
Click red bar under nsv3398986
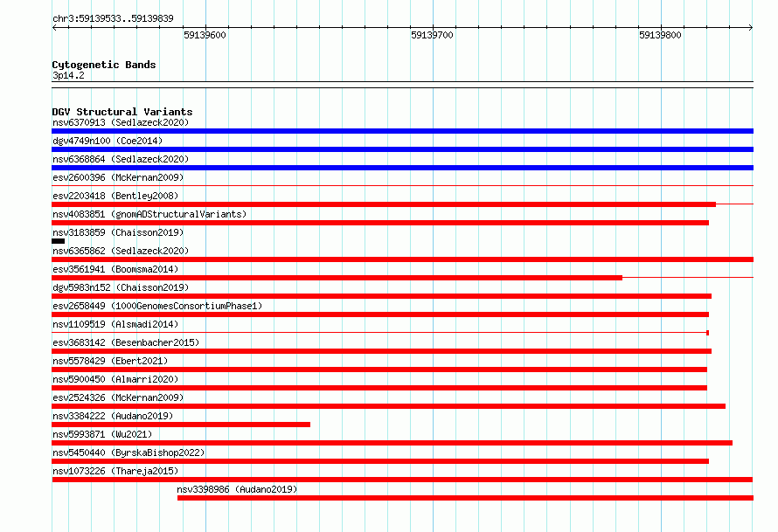click(x=465, y=498)
